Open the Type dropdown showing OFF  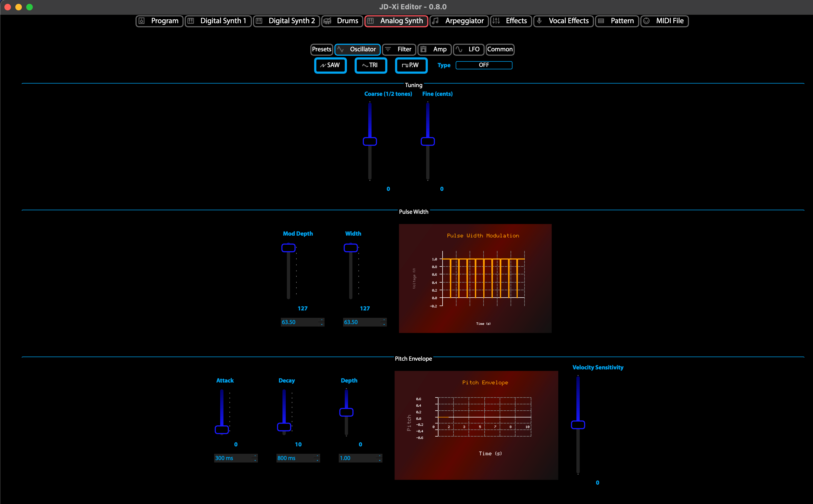pos(484,65)
